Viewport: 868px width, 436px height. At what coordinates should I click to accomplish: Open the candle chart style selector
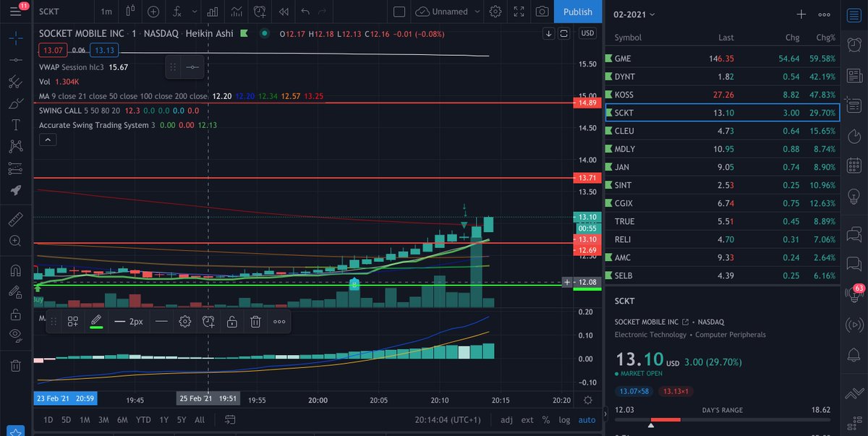132,12
